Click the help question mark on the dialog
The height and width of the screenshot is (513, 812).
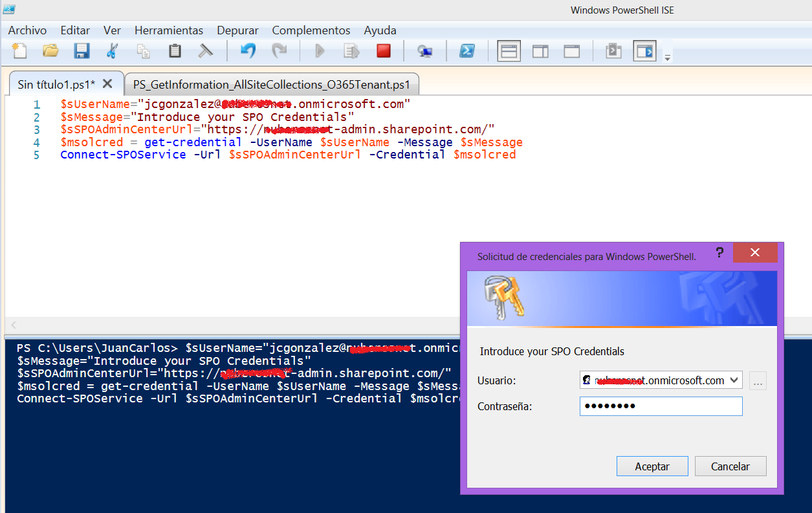pos(719,253)
